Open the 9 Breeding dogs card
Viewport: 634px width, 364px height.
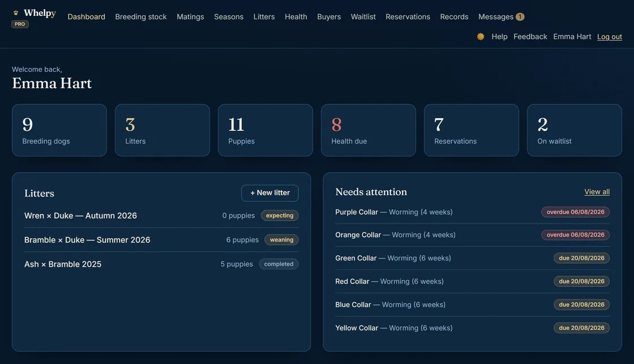pyautogui.click(x=59, y=130)
